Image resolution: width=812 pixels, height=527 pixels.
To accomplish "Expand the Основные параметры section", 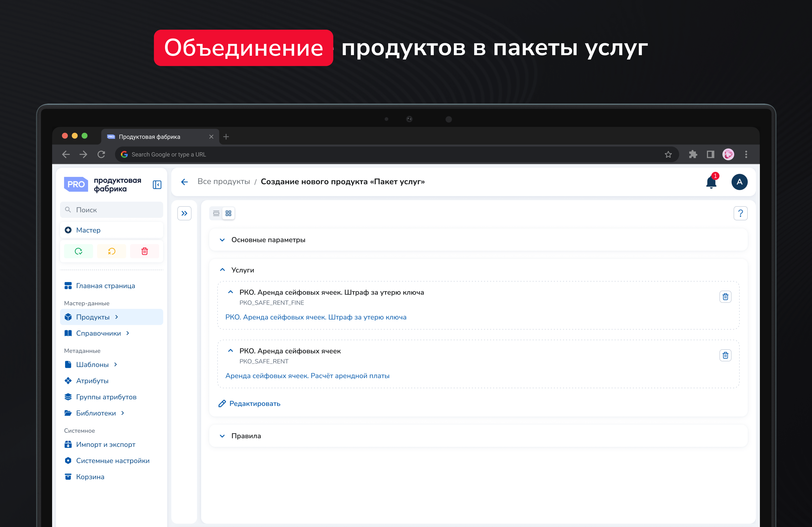I will (x=222, y=240).
